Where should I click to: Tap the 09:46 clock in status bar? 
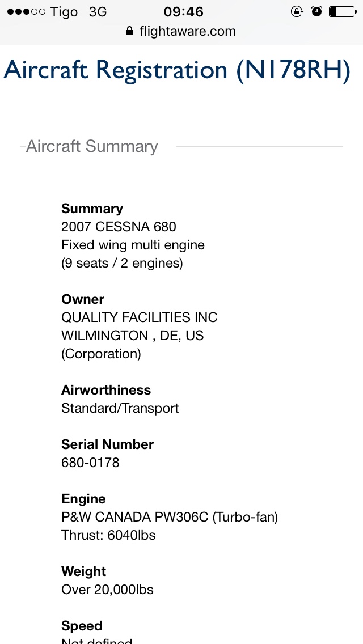click(183, 11)
